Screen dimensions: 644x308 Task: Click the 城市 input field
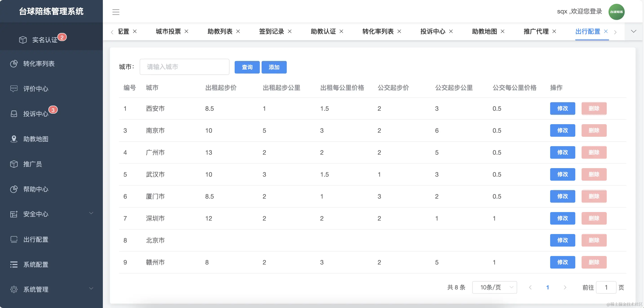[x=185, y=67]
